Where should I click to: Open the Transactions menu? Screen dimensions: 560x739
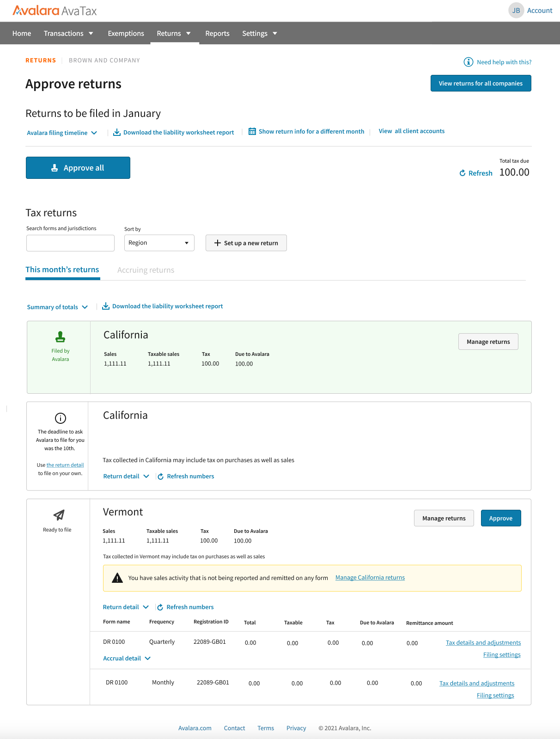pos(69,33)
